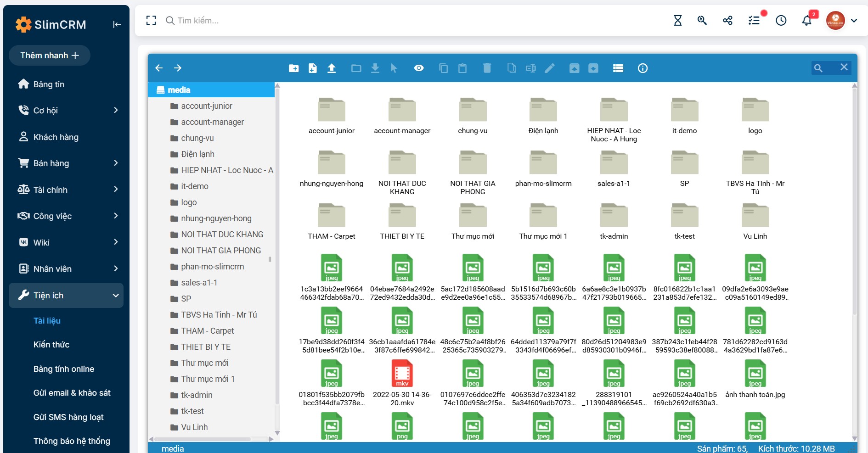Open Gửi email & khảo sát link
Screen dimensions: 868x453
(x=72, y=393)
